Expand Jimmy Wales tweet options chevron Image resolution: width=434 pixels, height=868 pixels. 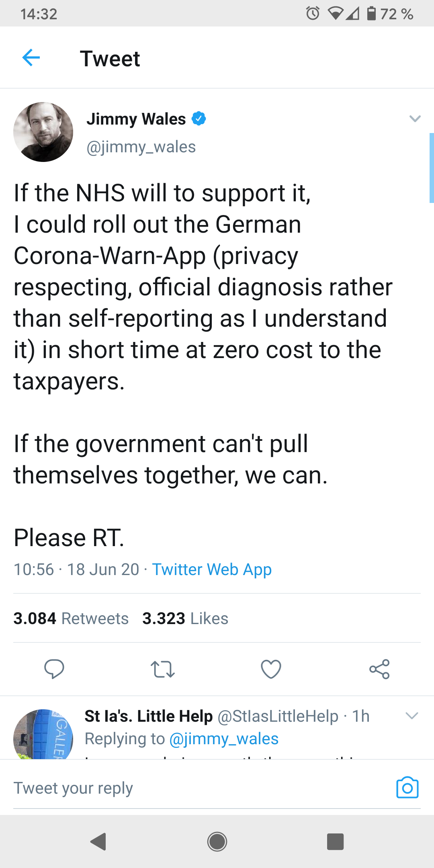pos(415,119)
